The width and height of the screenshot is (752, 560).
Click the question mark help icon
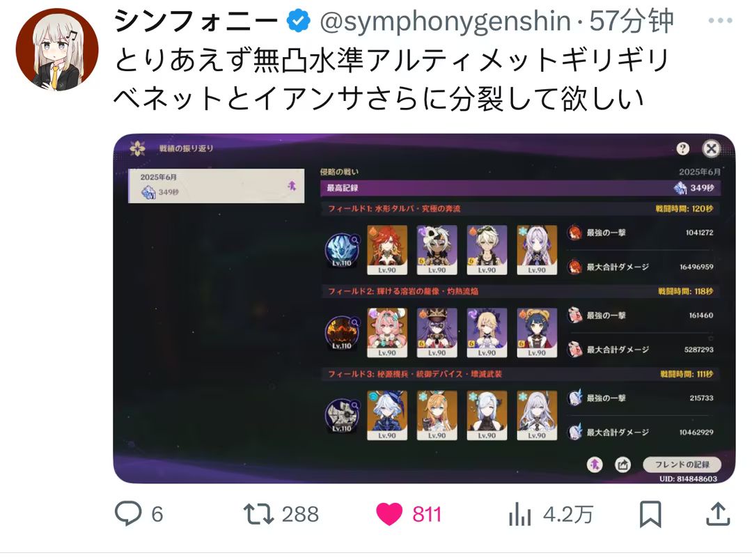[683, 149]
